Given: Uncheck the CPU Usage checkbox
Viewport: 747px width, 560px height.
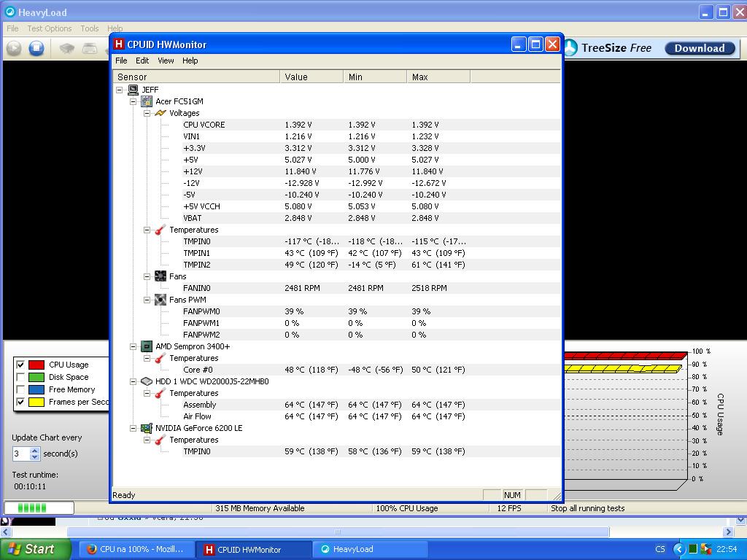Looking at the screenshot, I should click(20, 365).
